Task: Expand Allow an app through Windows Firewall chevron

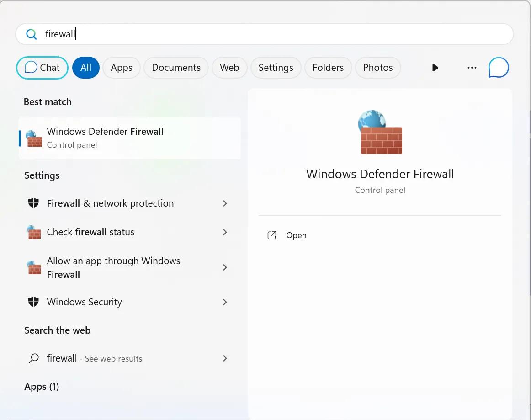Action: coord(225,267)
